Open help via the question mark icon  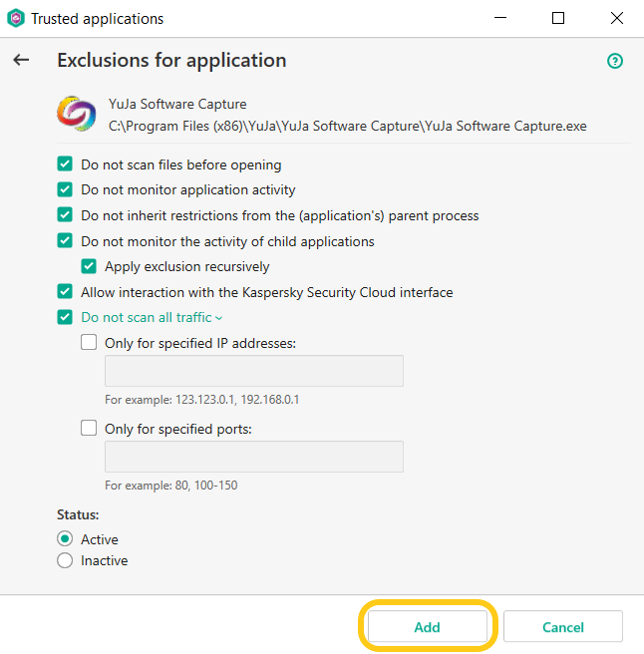(x=615, y=61)
